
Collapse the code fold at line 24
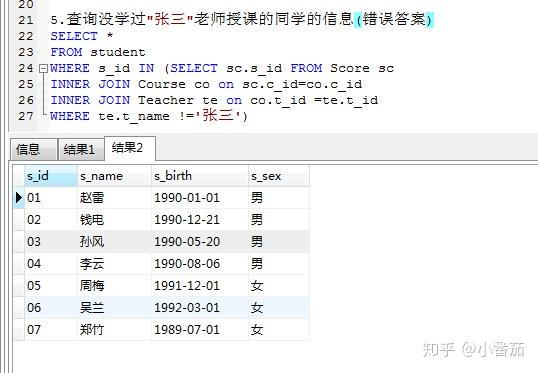coord(43,69)
